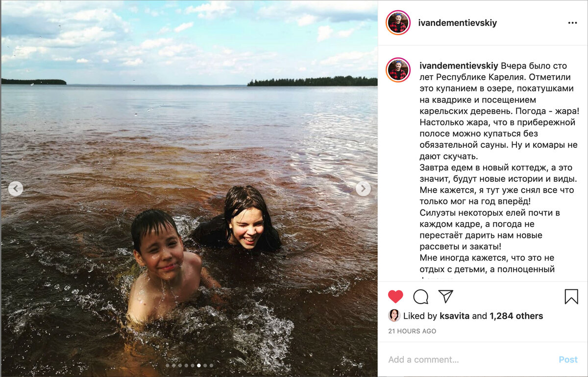Toggle the red heart like icon
This screenshot has height=377, width=588.
tap(395, 296)
